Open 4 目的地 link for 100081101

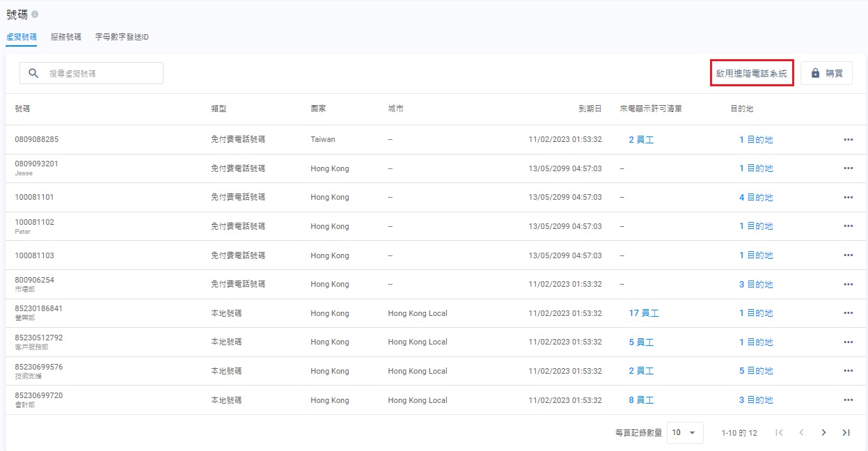756,198
